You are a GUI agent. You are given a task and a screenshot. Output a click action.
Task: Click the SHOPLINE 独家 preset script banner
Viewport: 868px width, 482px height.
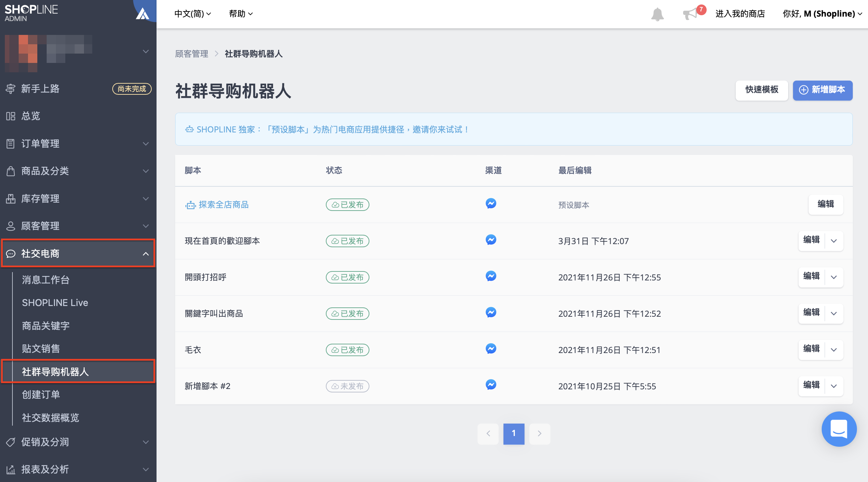(x=514, y=129)
